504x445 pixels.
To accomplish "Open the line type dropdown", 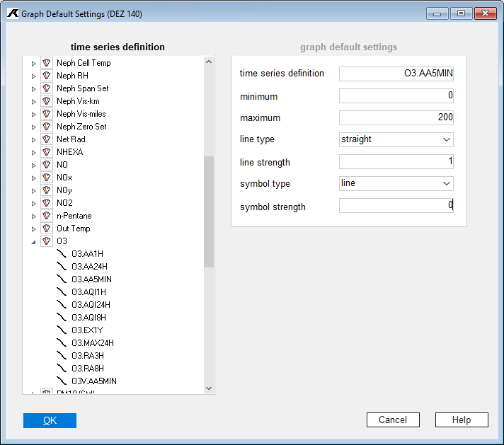I will pyautogui.click(x=446, y=139).
